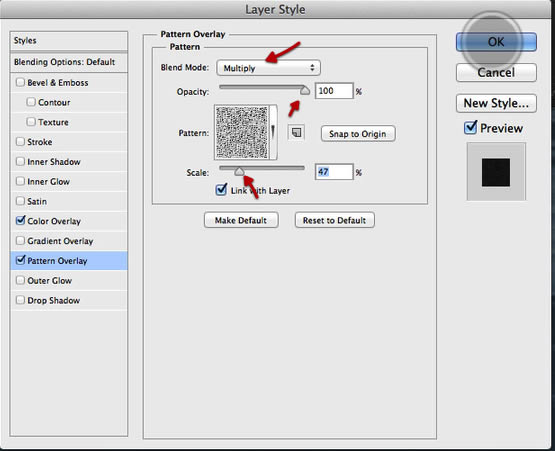Uncheck the Preview checkbox

pyautogui.click(x=470, y=127)
